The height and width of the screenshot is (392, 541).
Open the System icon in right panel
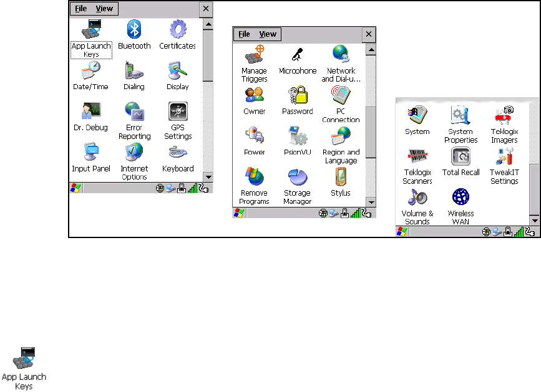click(x=417, y=120)
